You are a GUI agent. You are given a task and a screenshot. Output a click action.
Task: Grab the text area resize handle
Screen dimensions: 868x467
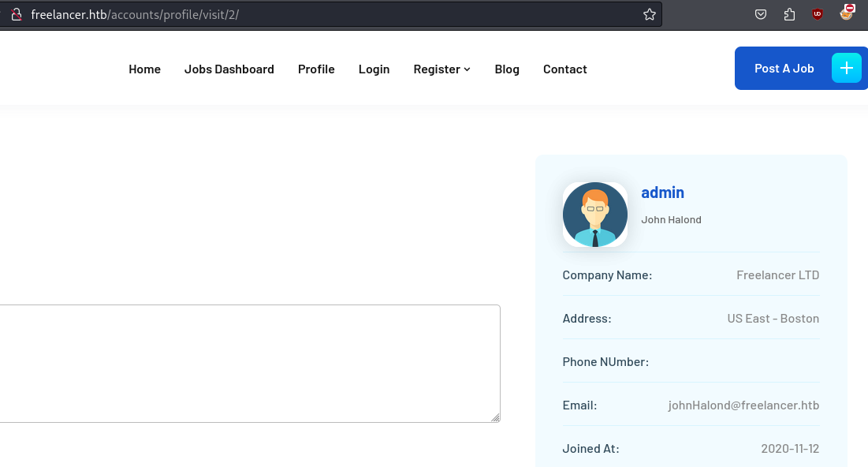495,417
